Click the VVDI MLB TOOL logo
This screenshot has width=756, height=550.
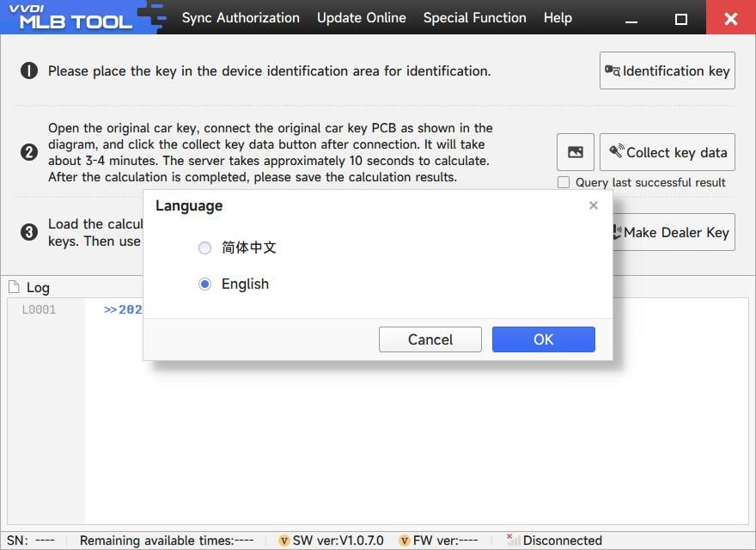[77, 17]
